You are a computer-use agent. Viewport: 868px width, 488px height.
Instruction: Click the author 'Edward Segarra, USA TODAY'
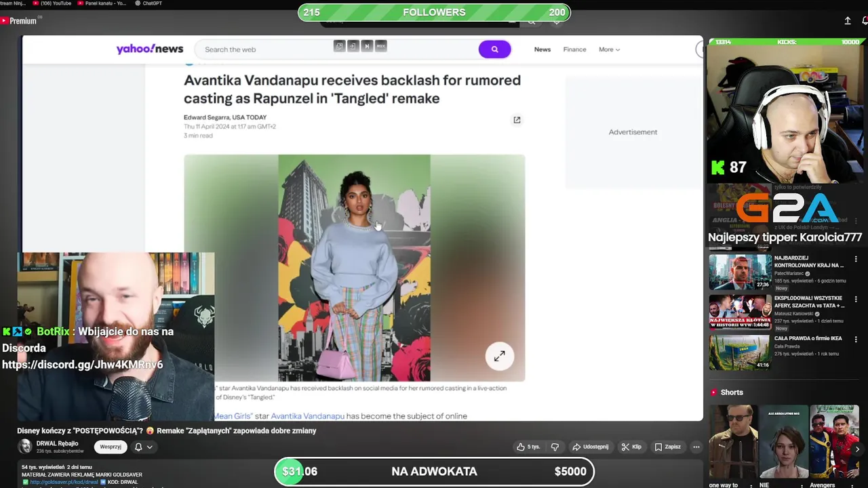tap(225, 117)
